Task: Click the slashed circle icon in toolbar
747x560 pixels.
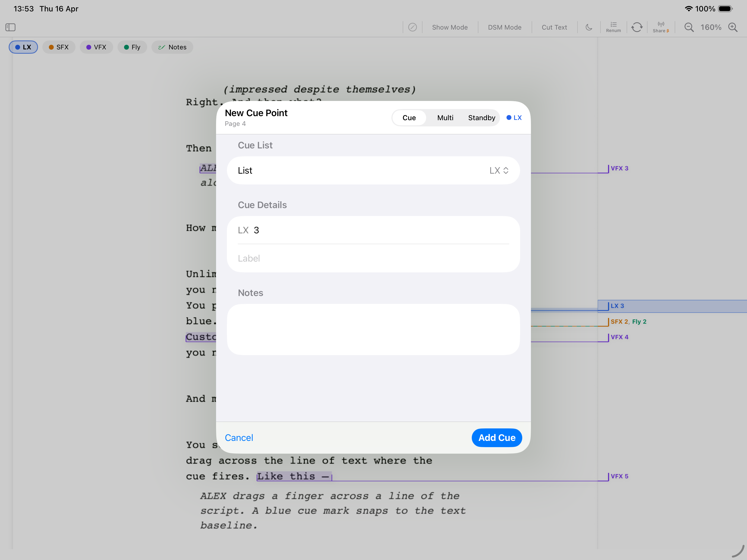Action: coord(412,27)
